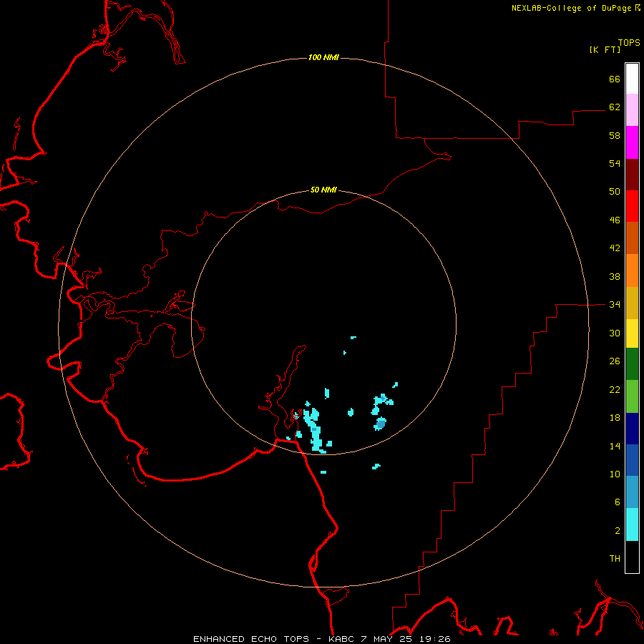The width and height of the screenshot is (644, 644).
Task: Click the 'NEXLAB-College of DuPage' credit text
Action: [x=571, y=8]
